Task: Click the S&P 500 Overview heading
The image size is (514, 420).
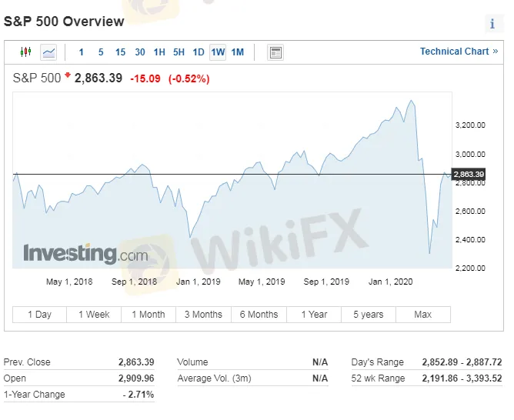Action: tap(64, 22)
